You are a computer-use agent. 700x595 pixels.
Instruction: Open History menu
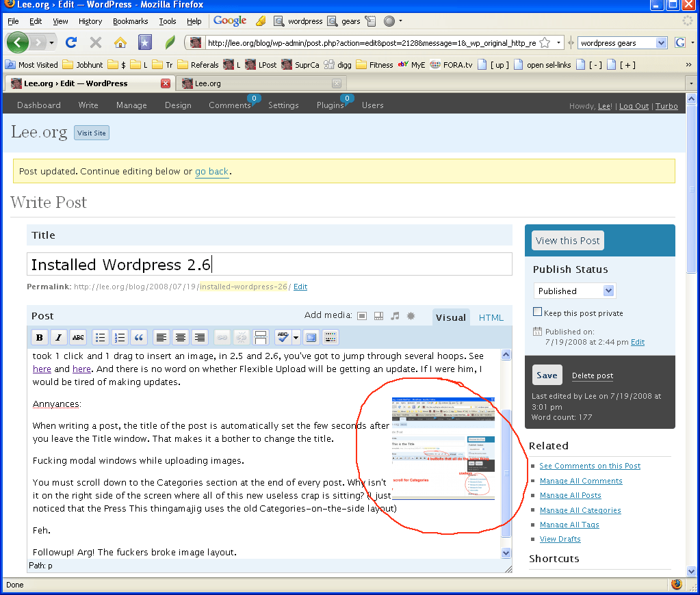[x=90, y=21]
